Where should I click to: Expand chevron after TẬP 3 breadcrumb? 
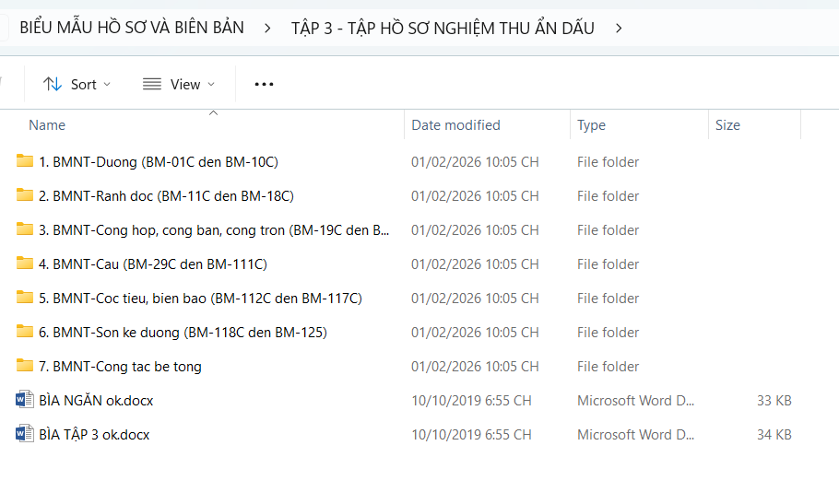click(x=619, y=28)
